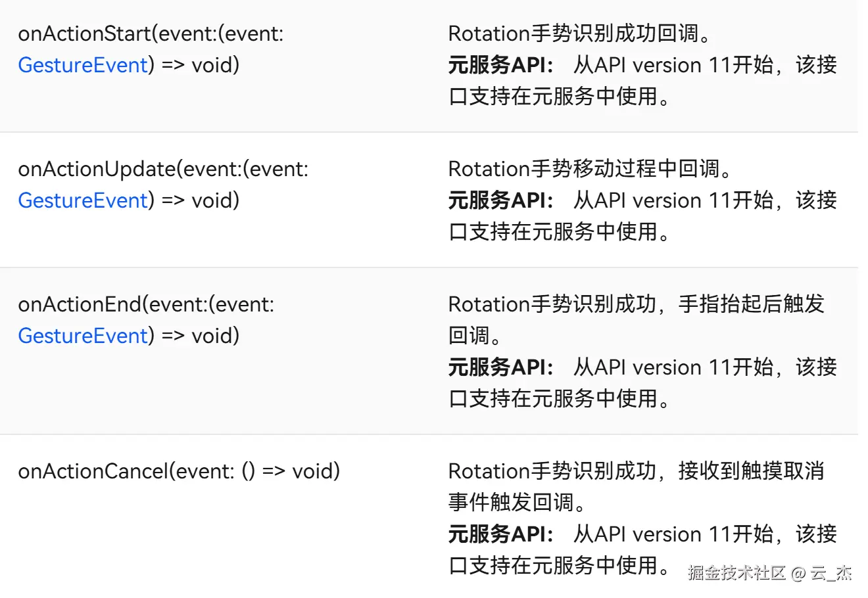
Task: Click the bold 元服务API label in the onActionStart row
Action: (500, 65)
